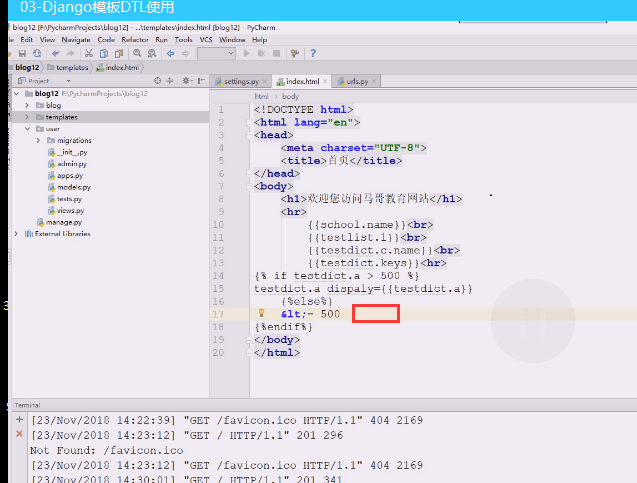Open the Help menu
637x483 pixels.
259,40
